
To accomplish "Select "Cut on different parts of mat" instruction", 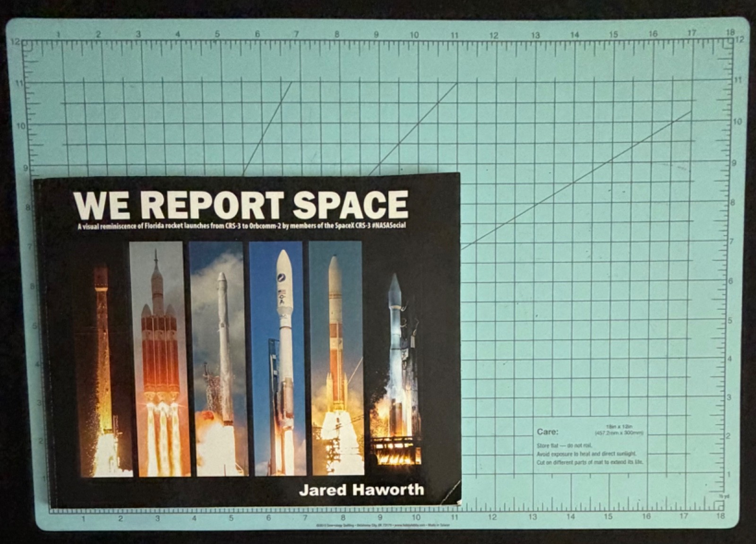I will pos(590,462).
